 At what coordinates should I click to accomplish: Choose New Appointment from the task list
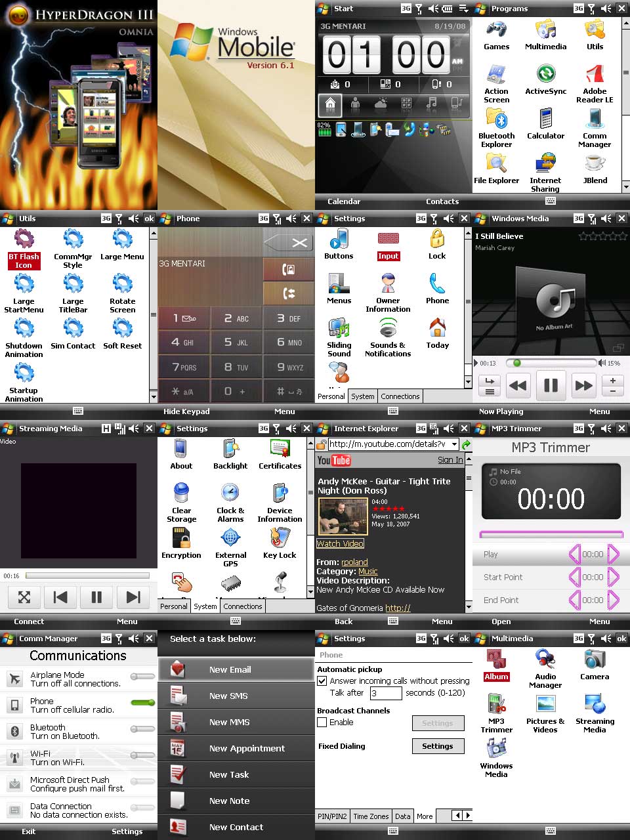coord(236,748)
